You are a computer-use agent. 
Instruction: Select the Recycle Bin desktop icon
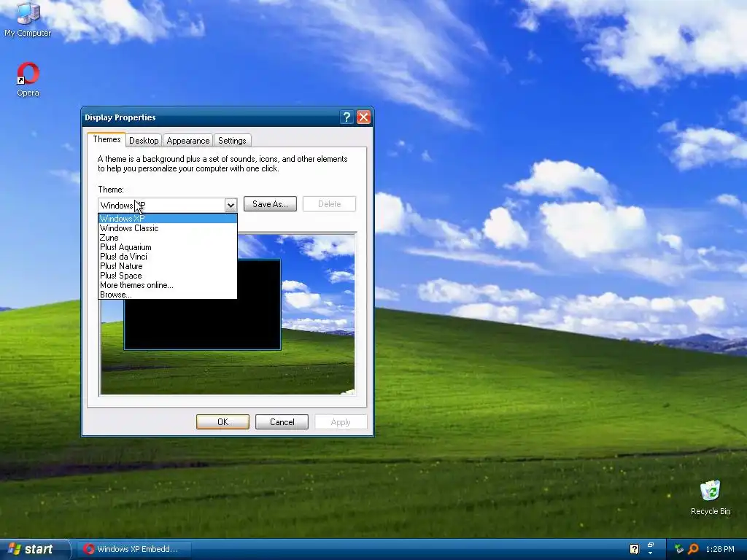[x=711, y=497]
